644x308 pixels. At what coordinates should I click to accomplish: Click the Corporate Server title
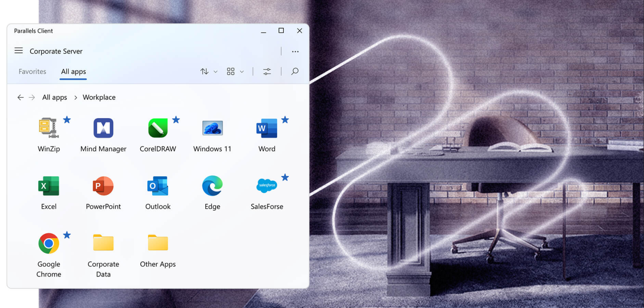pos(56,51)
